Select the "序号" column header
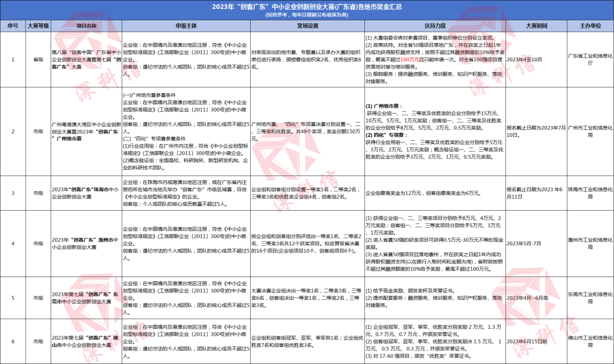Screen dimensions: 614x364 click(x=13, y=26)
